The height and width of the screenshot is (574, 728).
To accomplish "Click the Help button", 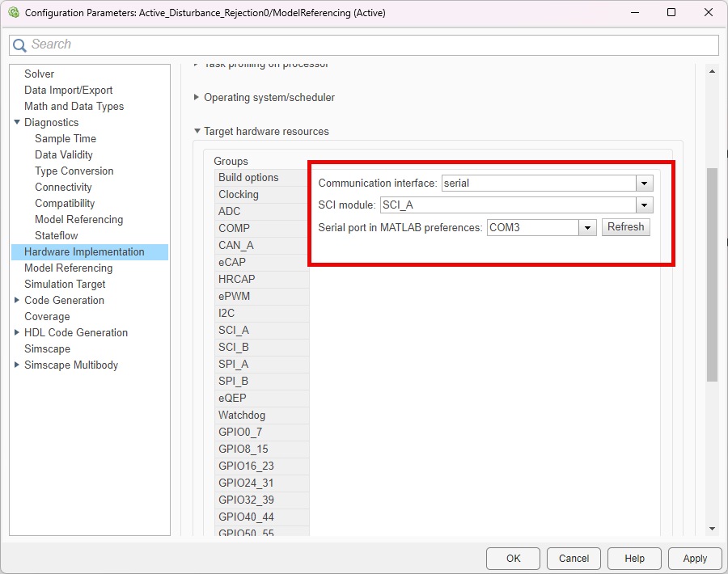I will (x=634, y=559).
